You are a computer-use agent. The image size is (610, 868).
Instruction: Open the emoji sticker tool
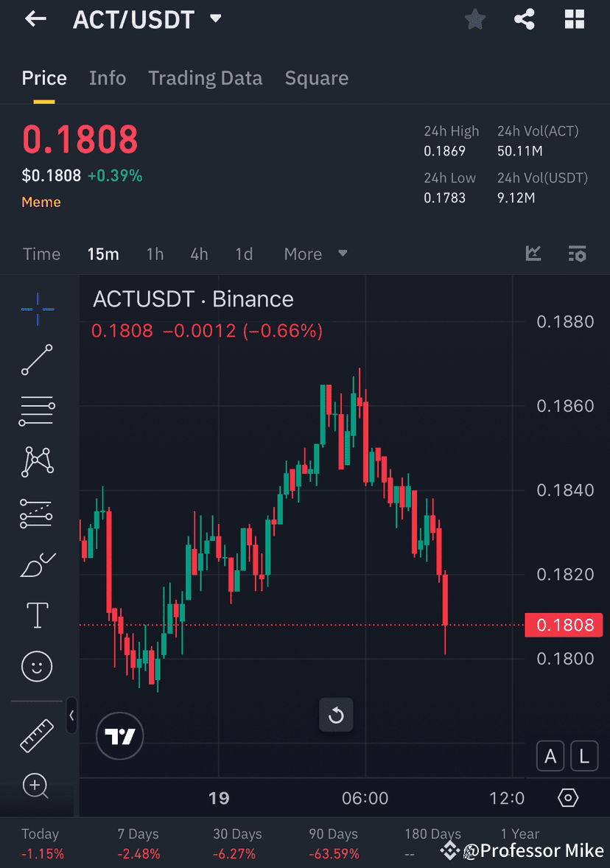pyautogui.click(x=36, y=665)
